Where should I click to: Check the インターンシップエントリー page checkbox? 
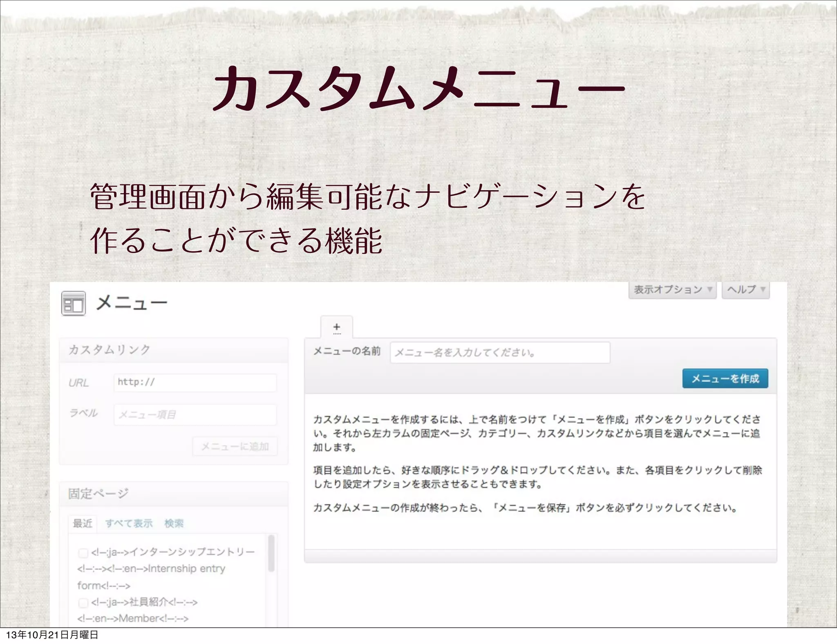click(x=83, y=553)
